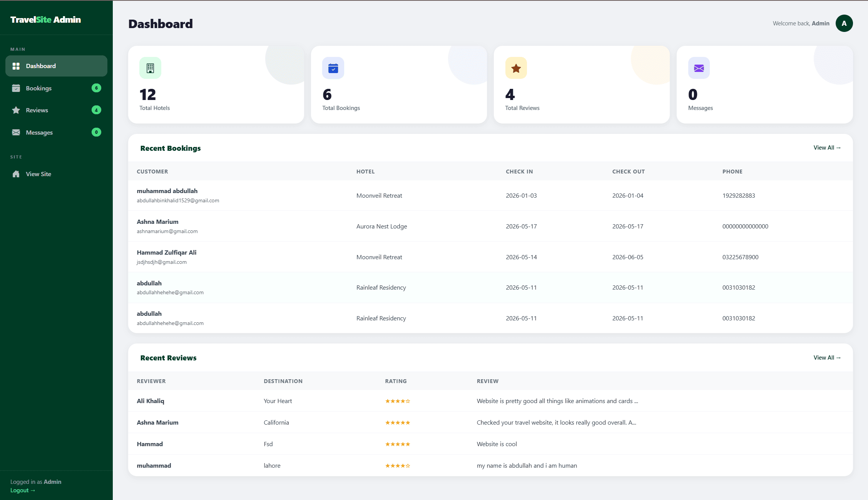868x500 pixels.
Task: Click destination Your Heart
Action: point(278,401)
